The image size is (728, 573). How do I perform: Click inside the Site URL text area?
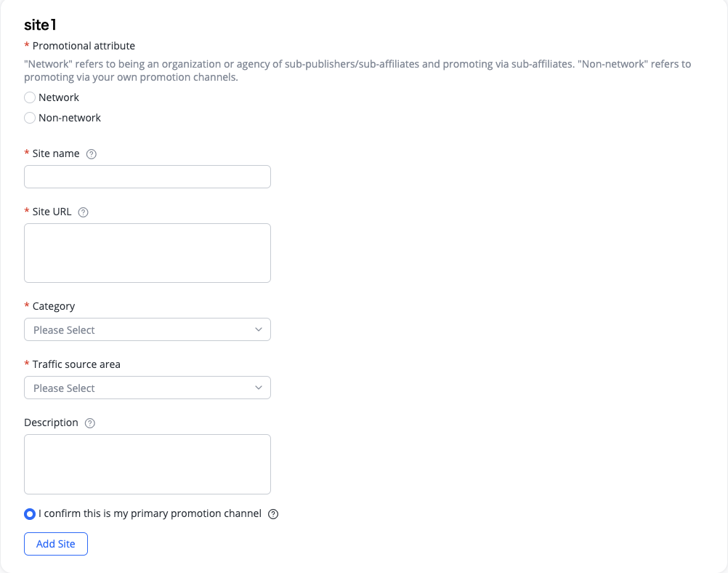coord(147,253)
